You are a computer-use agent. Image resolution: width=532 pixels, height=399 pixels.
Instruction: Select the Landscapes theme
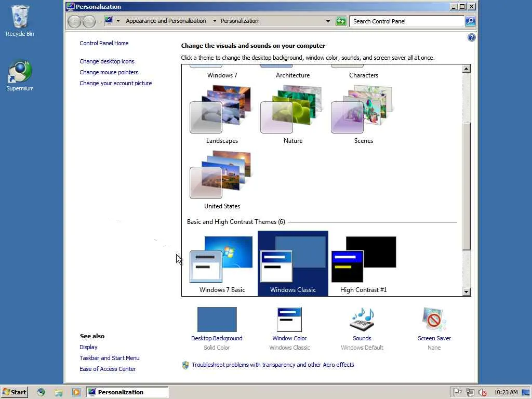[222, 115]
